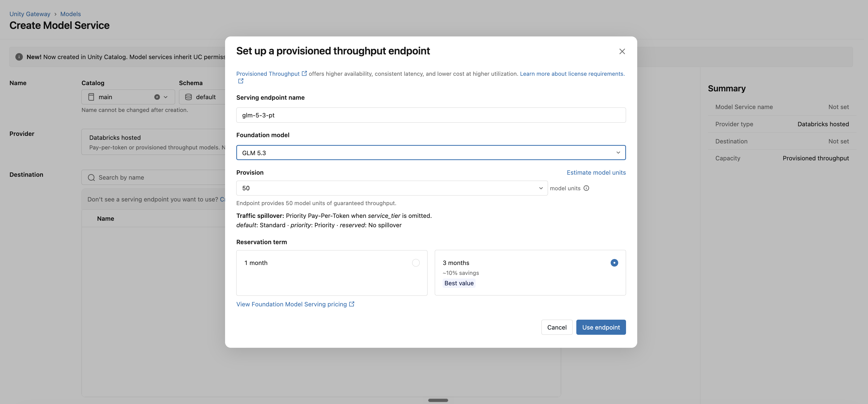The width and height of the screenshot is (868, 404).
Task: Click Use endpoint button
Action: click(x=601, y=327)
